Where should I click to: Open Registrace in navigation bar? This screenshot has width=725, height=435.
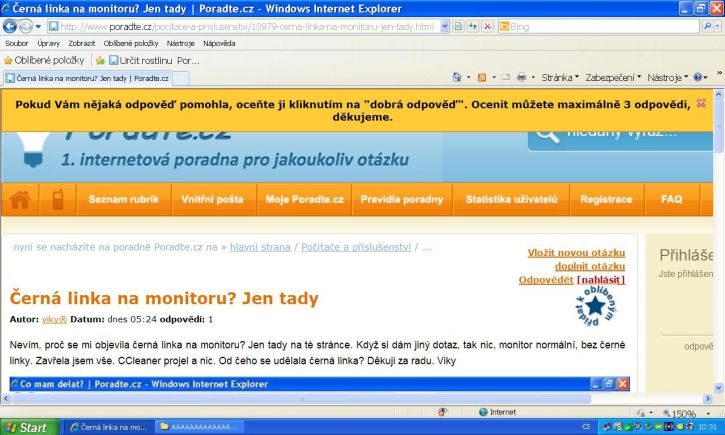click(x=606, y=200)
